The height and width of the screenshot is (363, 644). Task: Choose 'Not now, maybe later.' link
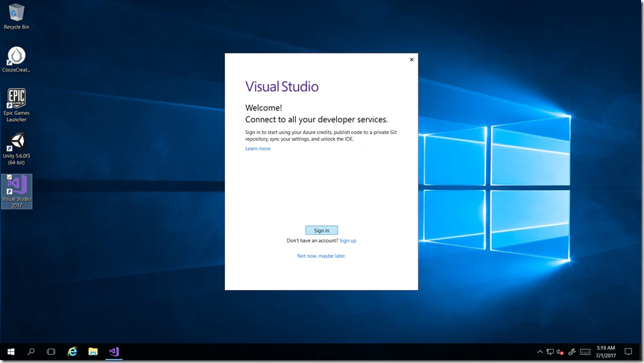click(321, 256)
